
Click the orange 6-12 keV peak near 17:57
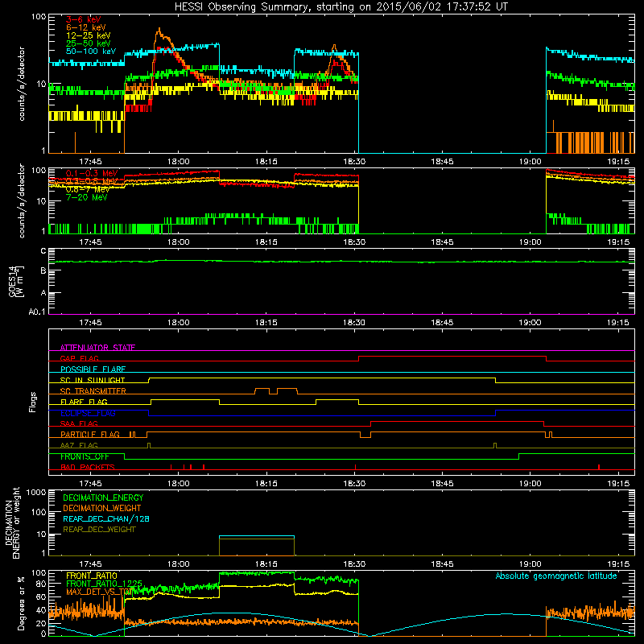pos(159,31)
